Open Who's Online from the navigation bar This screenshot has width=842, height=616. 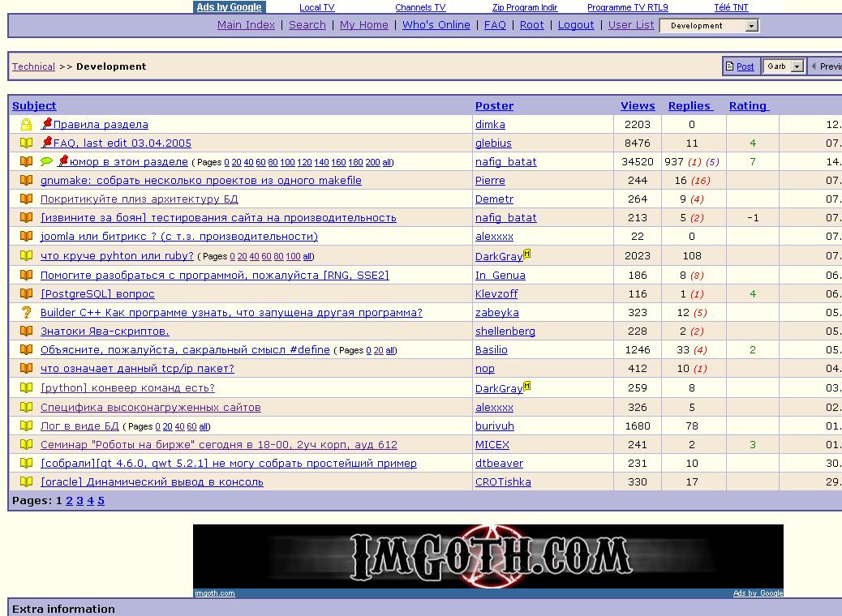pos(436,25)
